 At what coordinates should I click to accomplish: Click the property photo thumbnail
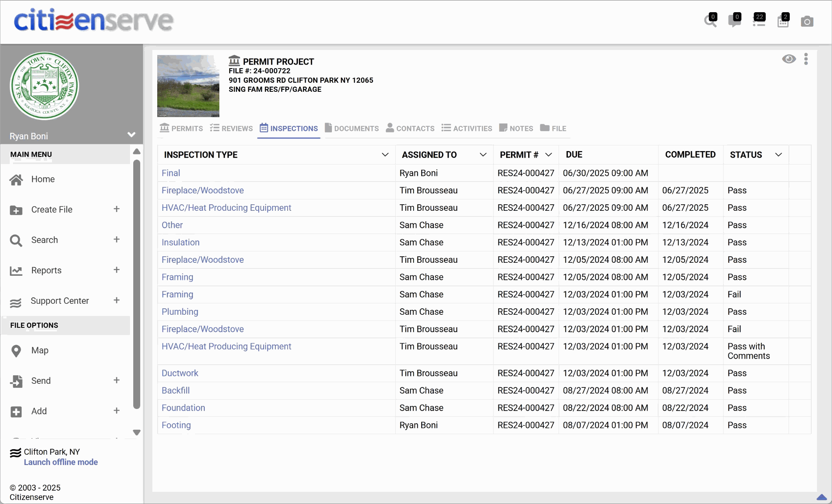[x=188, y=86]
